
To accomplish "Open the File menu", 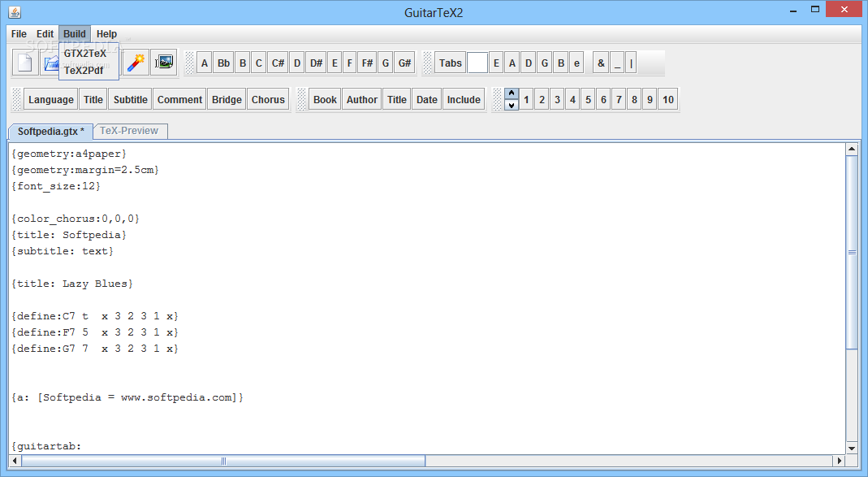I will point(19,34).
